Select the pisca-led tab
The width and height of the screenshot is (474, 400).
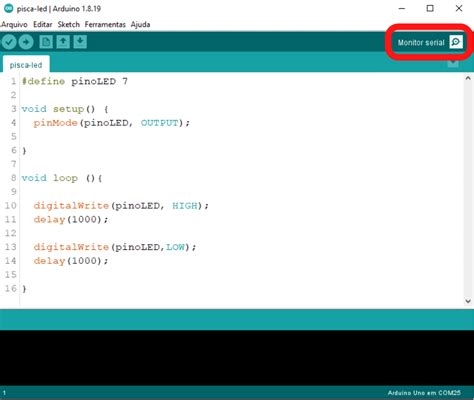(26, 65)
